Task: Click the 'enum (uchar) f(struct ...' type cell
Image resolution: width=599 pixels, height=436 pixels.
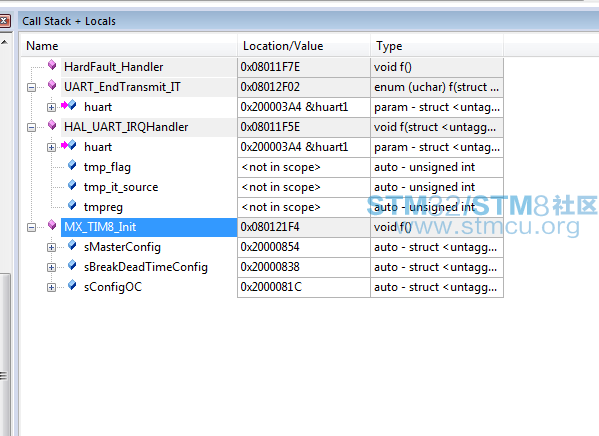Action: point(436,87)
